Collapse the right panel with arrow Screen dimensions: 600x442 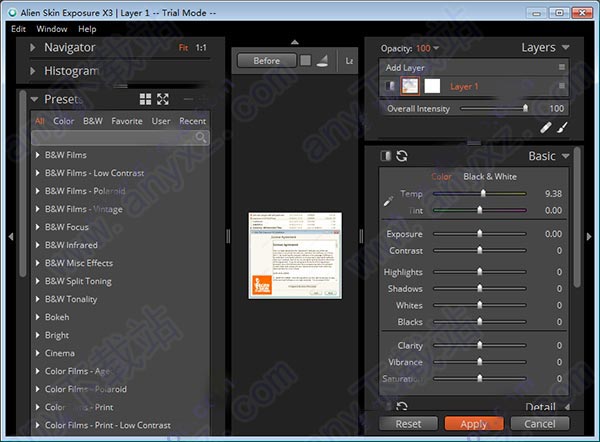589,237
